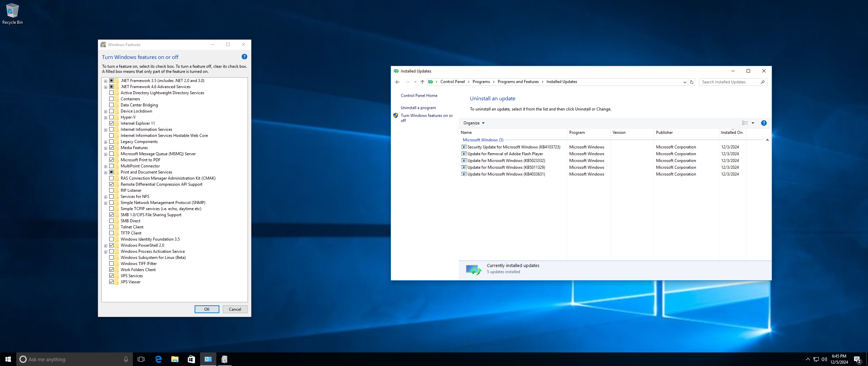Click Turn Windows features on or off link

[x=427, y=118]
